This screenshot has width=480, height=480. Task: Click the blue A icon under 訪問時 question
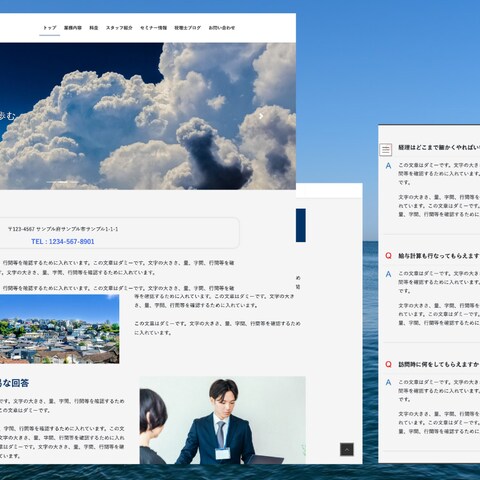click(388, 382)
